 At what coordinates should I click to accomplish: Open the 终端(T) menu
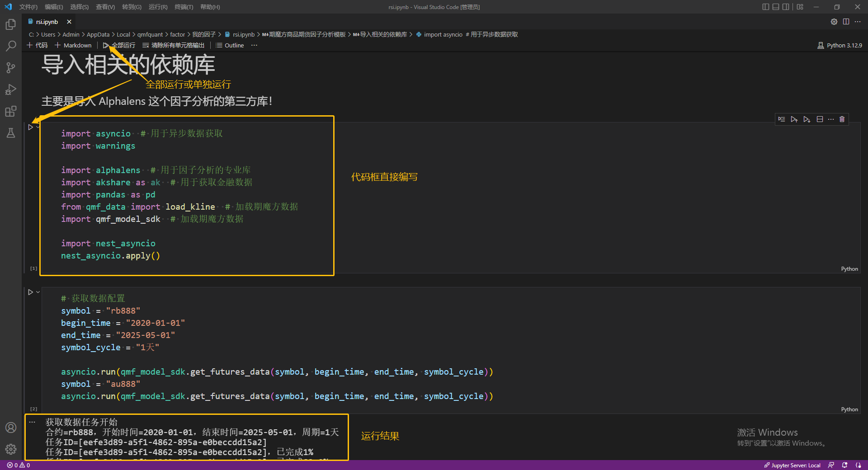(184, 7)
